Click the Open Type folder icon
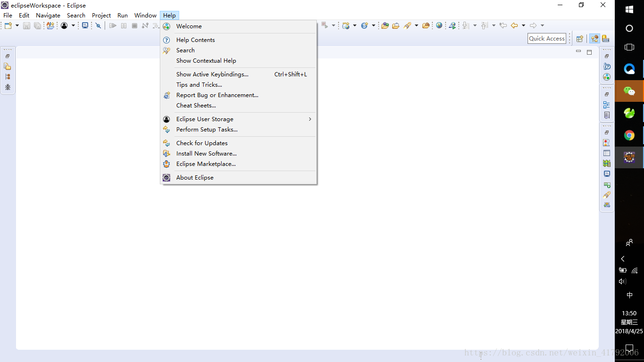Image resolution: width=644 pixels, height=362 pixels. (385, 25)
